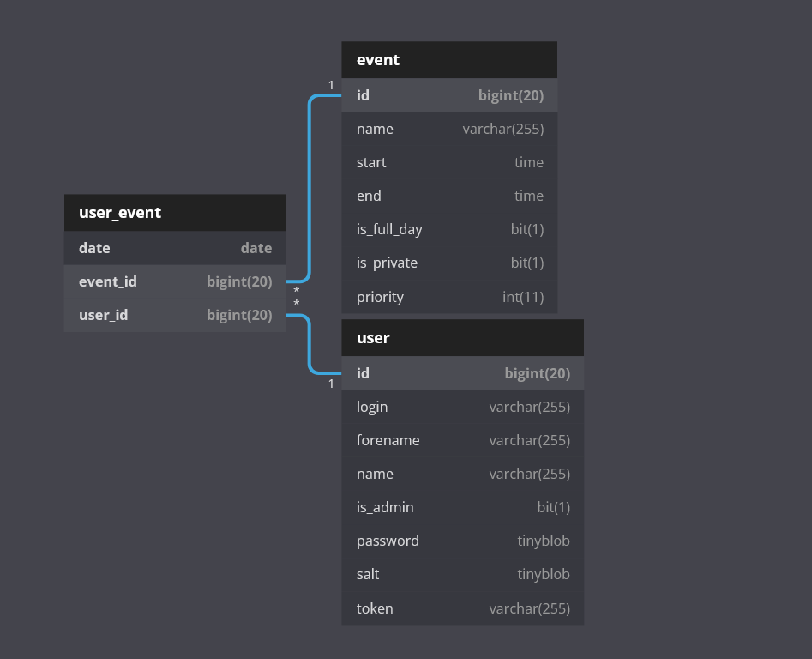The height and width of the screenshot is (659, 812).
Task: Select the login varchar(255) row
Action: tap(462, 408)
